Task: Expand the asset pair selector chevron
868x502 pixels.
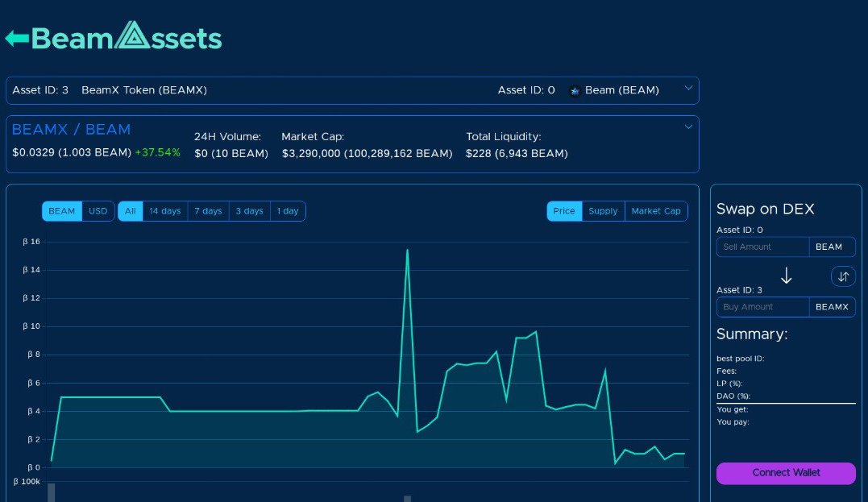Action: click(688, 88)
